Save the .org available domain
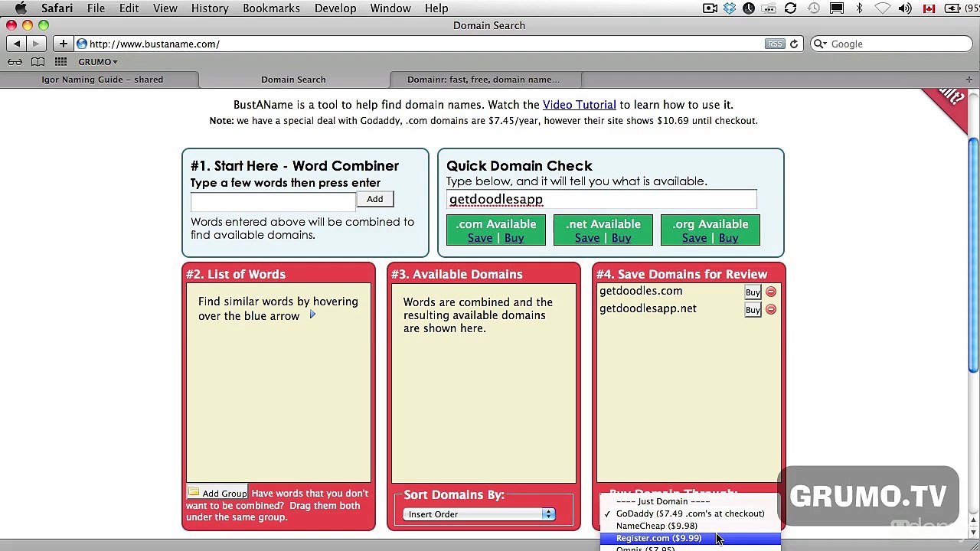 [x=694, y=238]
